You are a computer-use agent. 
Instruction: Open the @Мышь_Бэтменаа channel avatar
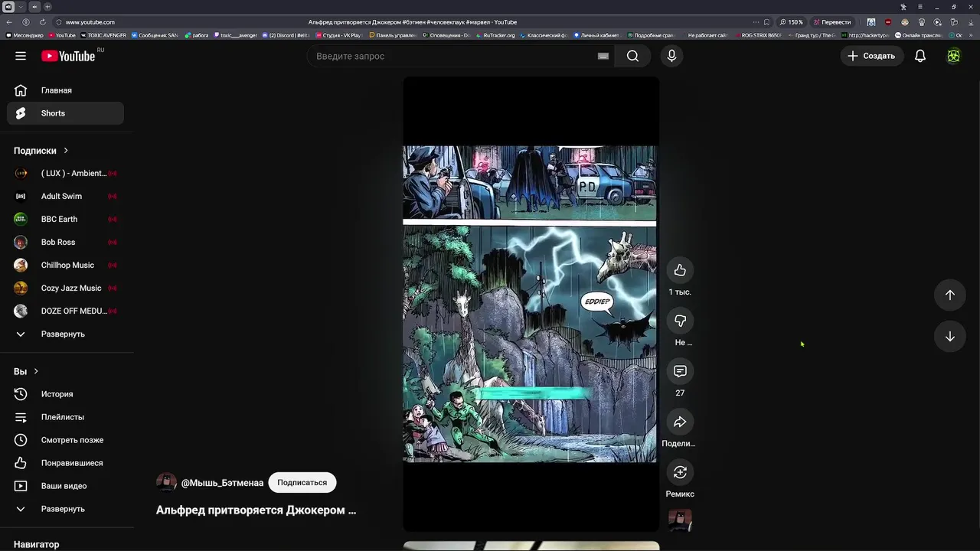tap(166, 482)
